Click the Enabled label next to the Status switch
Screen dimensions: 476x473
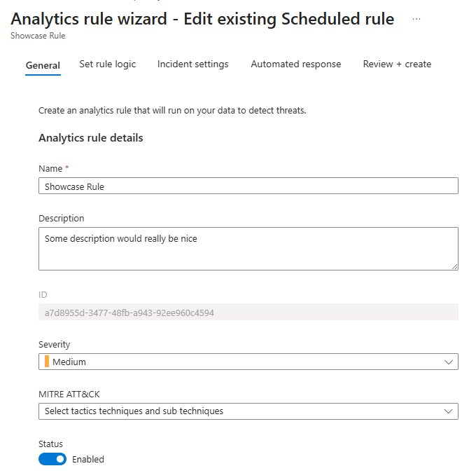88,460
